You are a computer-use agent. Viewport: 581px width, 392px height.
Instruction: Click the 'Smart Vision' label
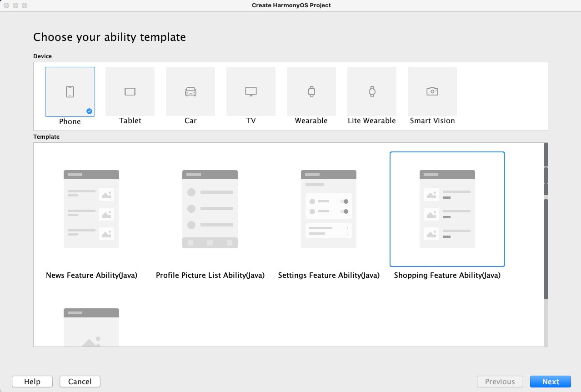[x=432, y=121]
